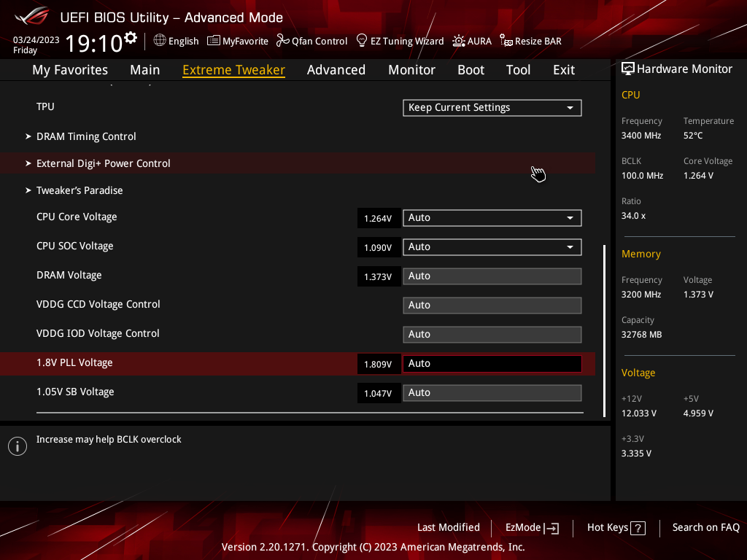Click the info icon beside help text
Viewport: 747px width, 560px height.
click(18, 446)
